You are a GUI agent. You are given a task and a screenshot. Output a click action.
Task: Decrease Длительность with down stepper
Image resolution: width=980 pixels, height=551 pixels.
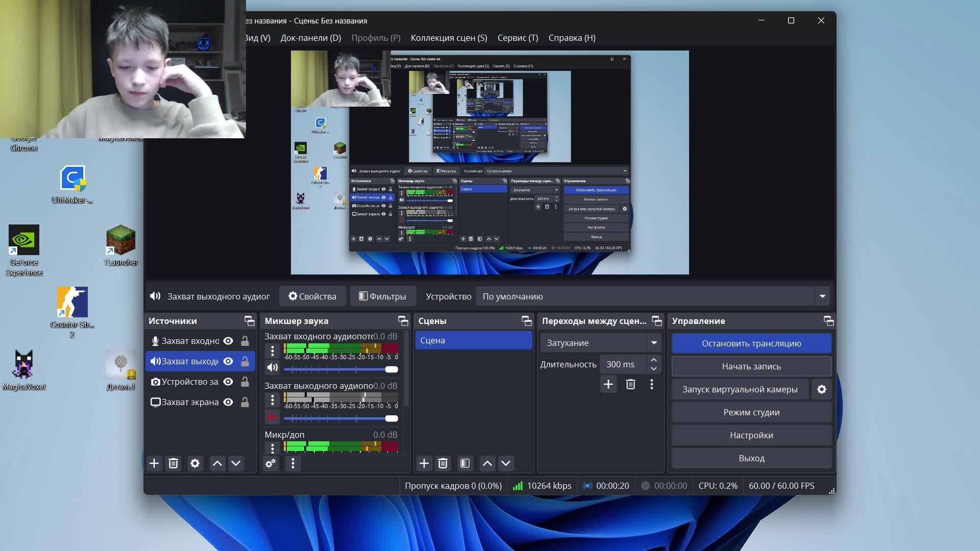pyautogui.click(x=654, y=369)
